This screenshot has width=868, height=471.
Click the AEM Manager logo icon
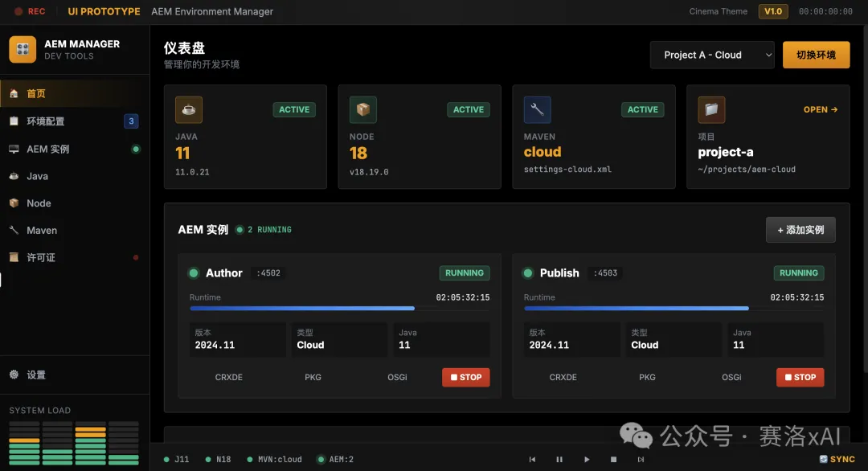23,50
